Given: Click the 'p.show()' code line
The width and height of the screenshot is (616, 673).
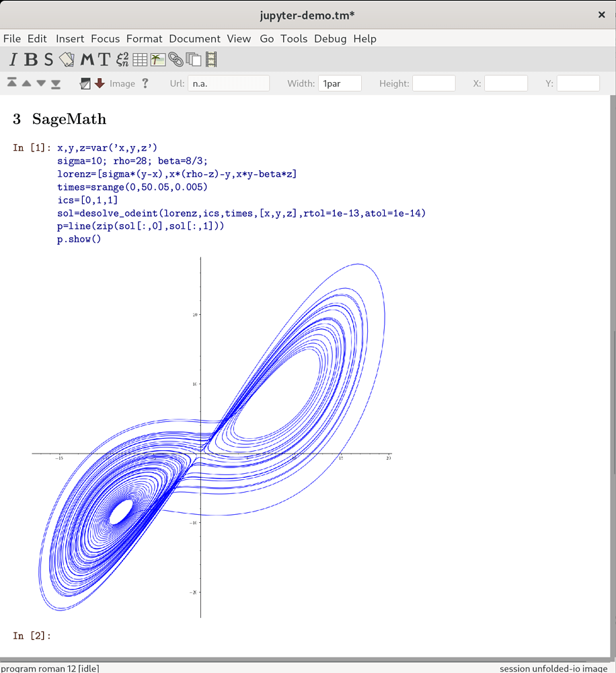Looking at the screenshot, I should coord(79,239).
